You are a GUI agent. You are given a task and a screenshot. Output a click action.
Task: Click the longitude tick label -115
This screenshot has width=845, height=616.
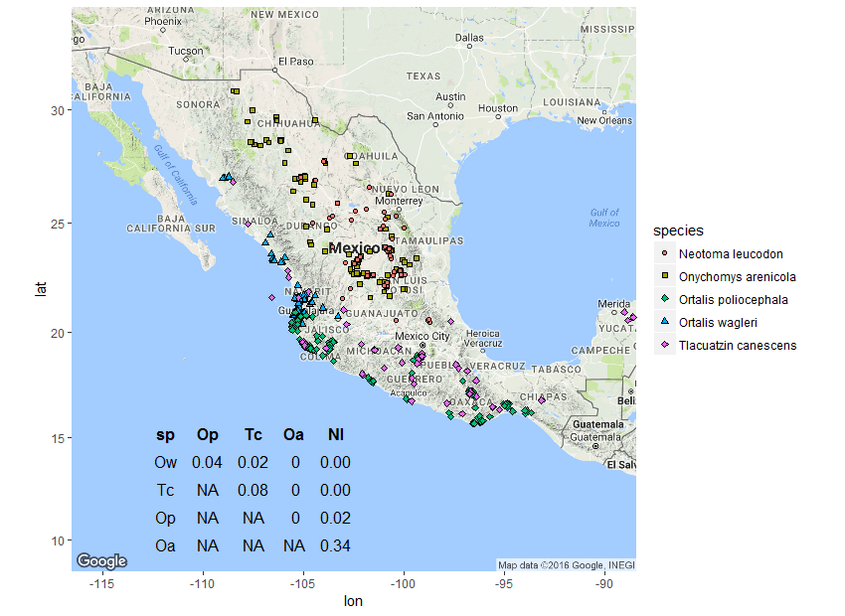click(101, 583)
